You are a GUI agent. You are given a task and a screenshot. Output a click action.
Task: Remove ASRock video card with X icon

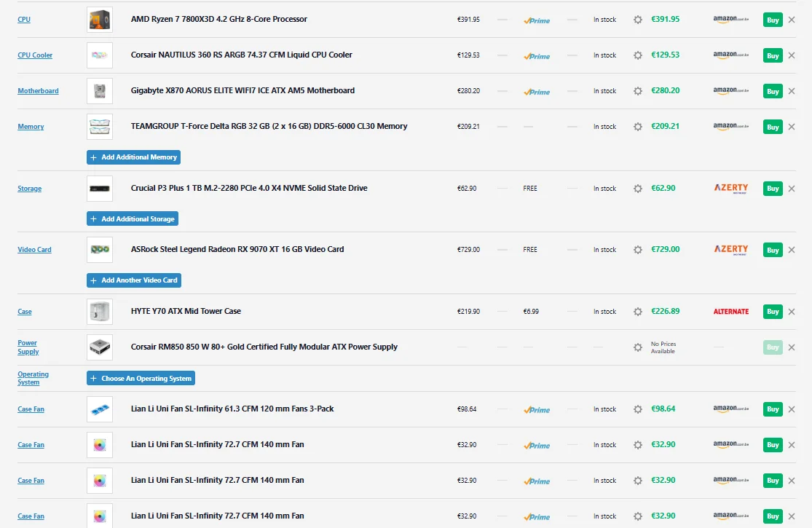point(792,250)
